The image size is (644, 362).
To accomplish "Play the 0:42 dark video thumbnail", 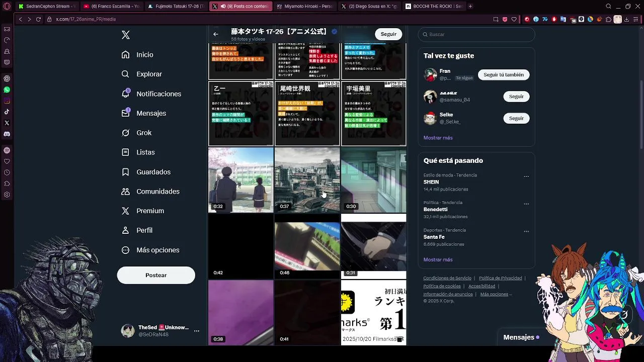I will tap(240, 246).
